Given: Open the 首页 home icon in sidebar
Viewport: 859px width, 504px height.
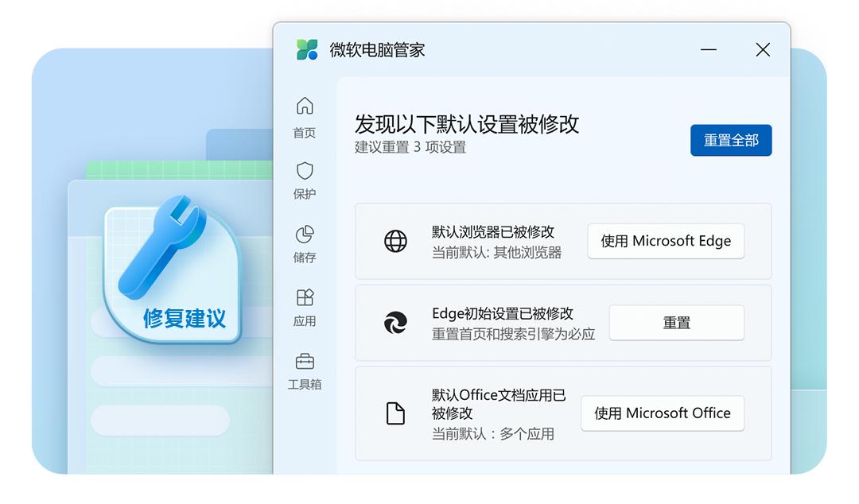Looking at the screenshot, I should (303, 106).
